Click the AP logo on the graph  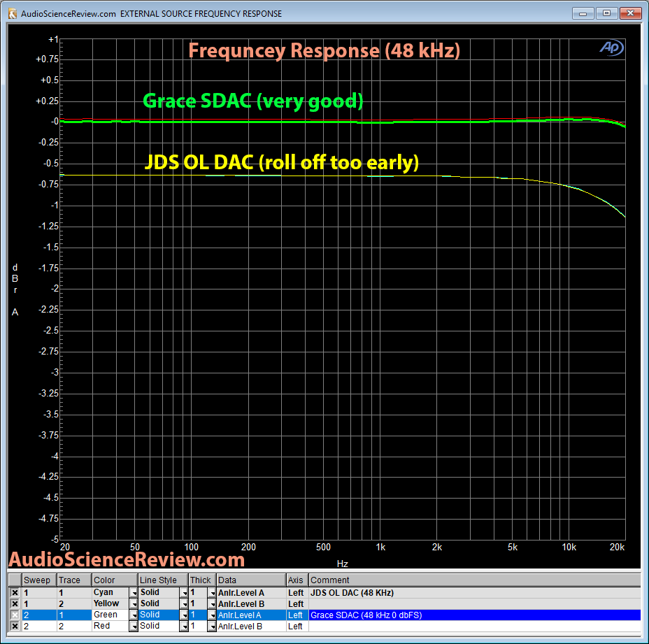(612, 48)
